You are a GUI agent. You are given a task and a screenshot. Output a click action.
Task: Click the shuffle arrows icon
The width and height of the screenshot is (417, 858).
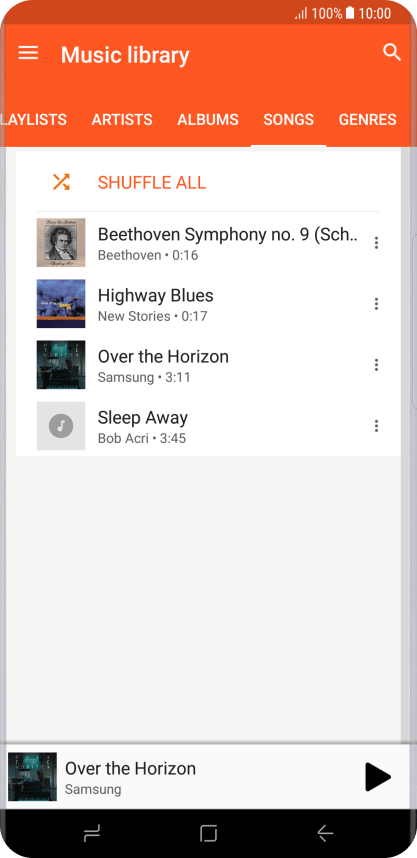61,182
